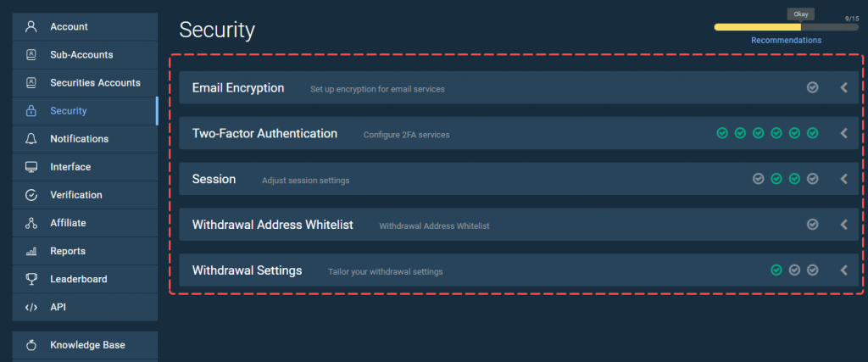Click the Recommendations link

coord(786,41)
